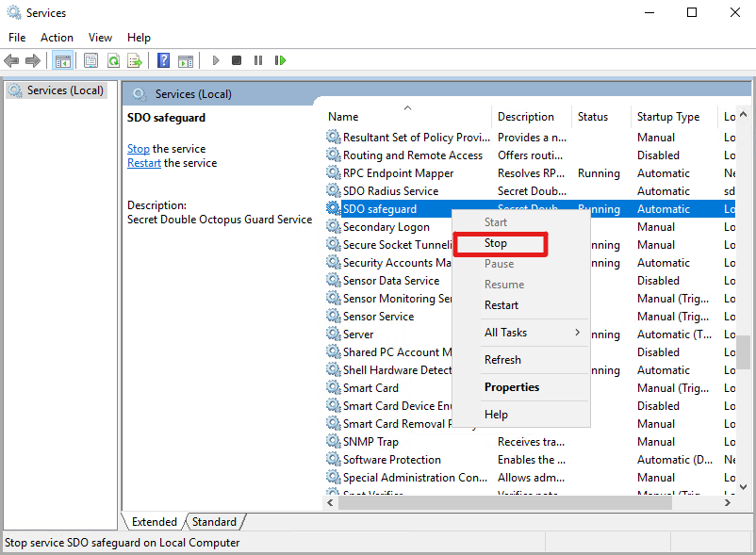The height and width of the screenshot is (555, 756).
Task: Switch to the Standard tab
Action: pyautogui.click(x=215, y=522)
